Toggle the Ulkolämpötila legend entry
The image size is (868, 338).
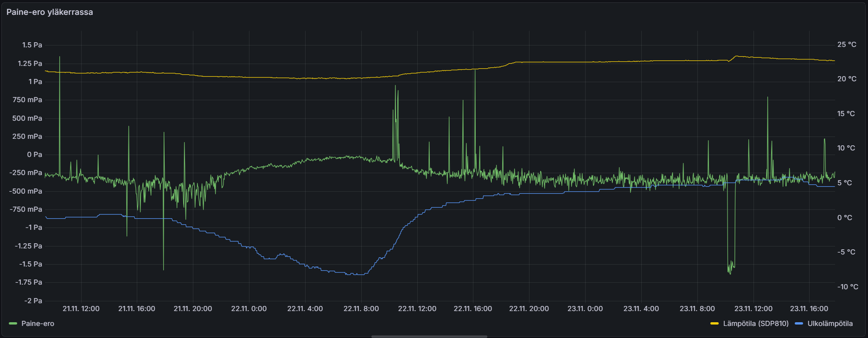pyautogui.click(x=830, y=324)
